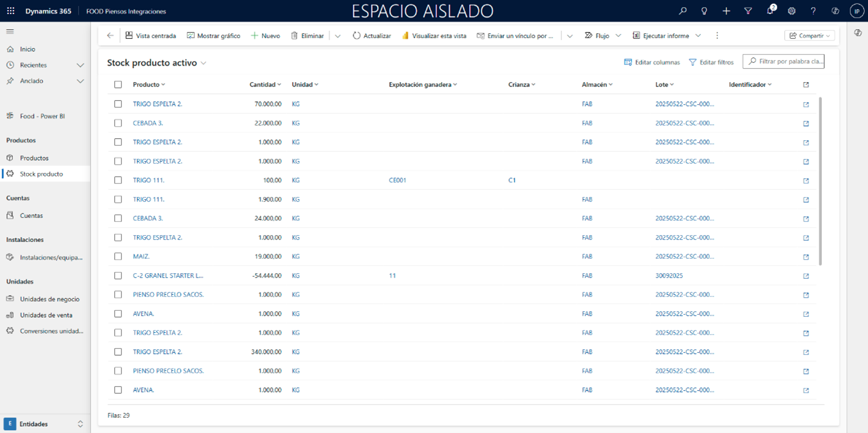
Task: Click the help question mark icon
Action: pyautogui.click(x=813, y=11)
